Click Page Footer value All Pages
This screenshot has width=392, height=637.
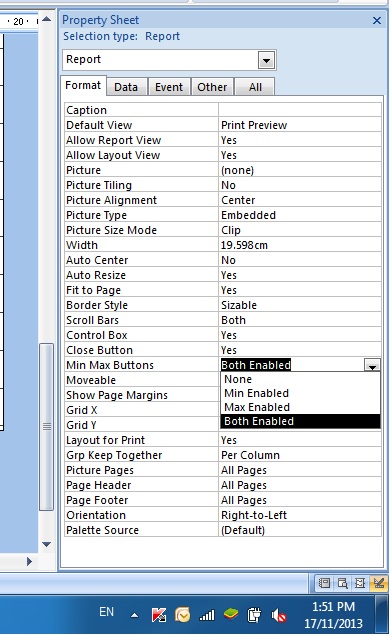point(300,500)
